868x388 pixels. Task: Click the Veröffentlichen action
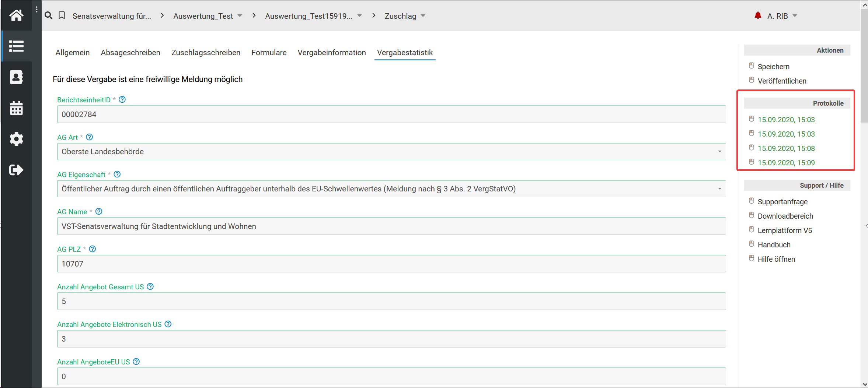(x=782, y=81)
